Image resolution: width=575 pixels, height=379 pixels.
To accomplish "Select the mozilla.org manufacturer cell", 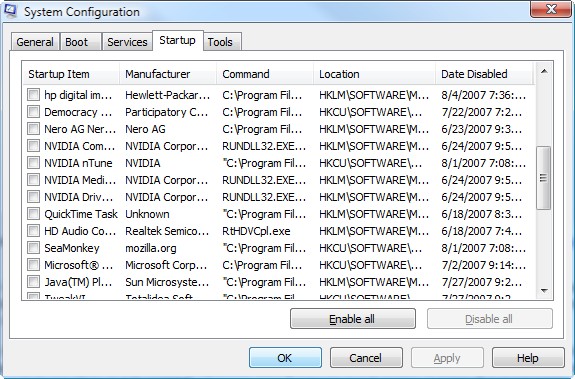I will coord(151,248).
